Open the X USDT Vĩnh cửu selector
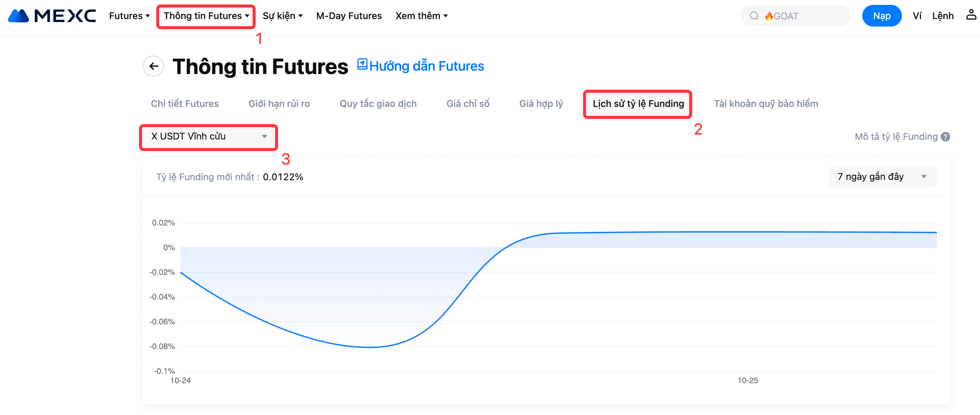 click(x=209, y=136)
